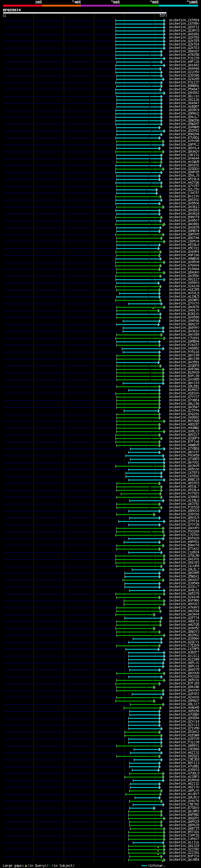Click hit label UniRef100_Q41682
Image resolution: width=201 pixels, height=868 pixels.
tap(184, 65)
